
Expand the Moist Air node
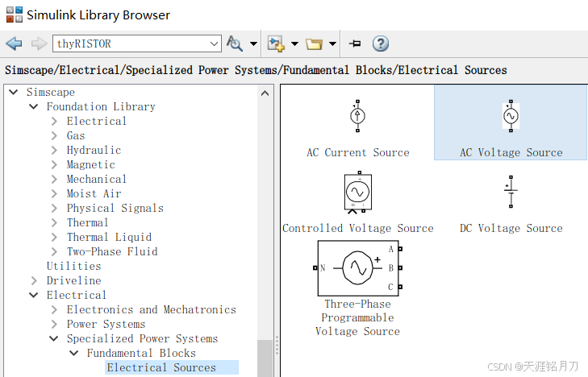tap(54, 194)
